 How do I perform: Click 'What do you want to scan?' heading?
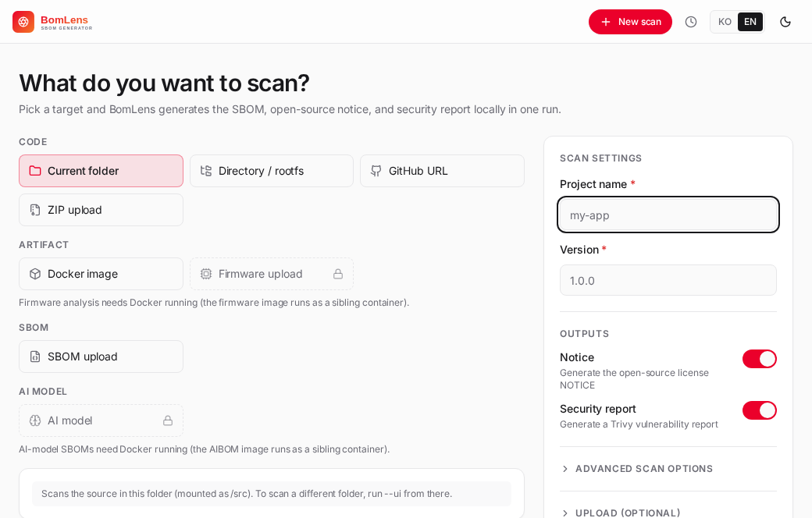pos(164,83)
